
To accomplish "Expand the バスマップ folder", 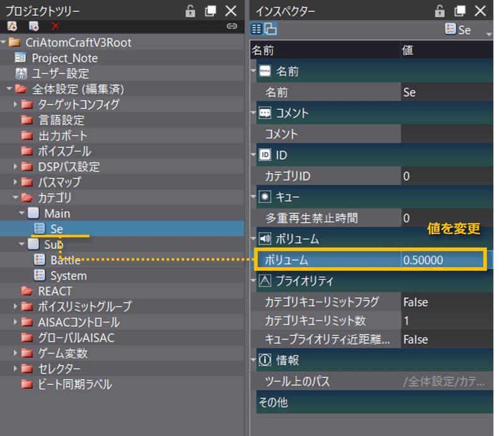I will click(15, 181).
